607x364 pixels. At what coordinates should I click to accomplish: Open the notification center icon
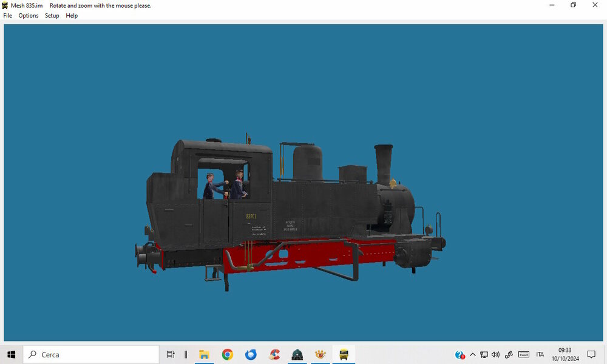pos(591,354)
